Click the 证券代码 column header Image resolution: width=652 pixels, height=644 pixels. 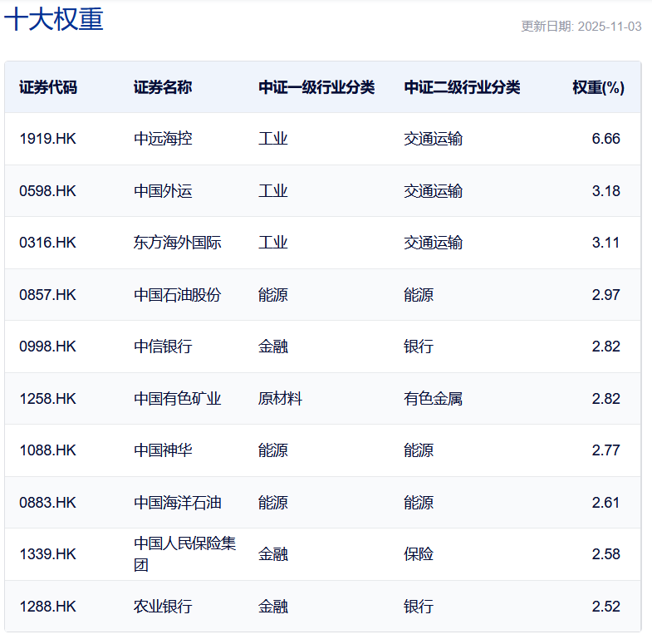(48, 87)
